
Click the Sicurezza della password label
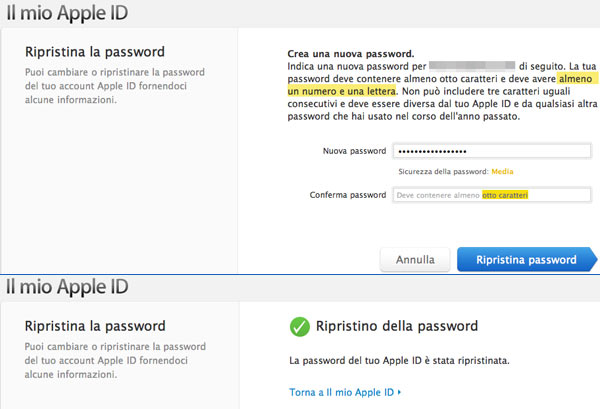(x=443, y=172)
